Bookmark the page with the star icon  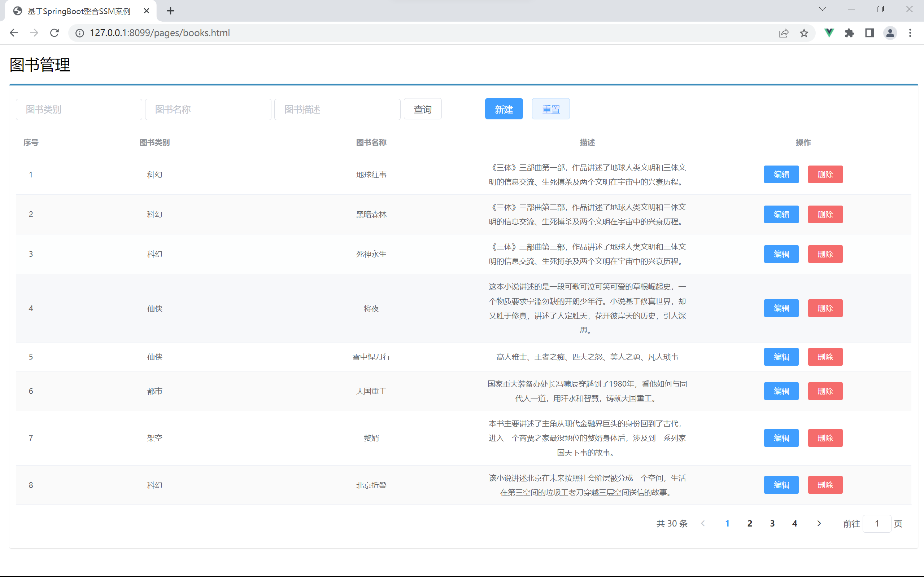(804, 33)
